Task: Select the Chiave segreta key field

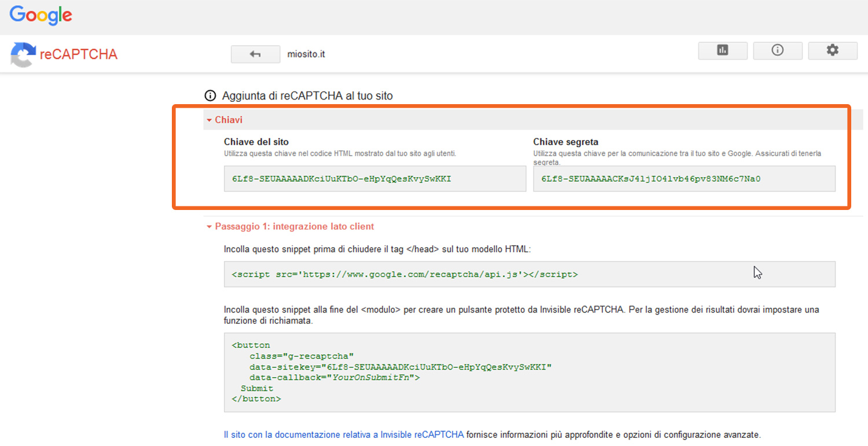Action: pyautogui.click(x=685, y=179)
